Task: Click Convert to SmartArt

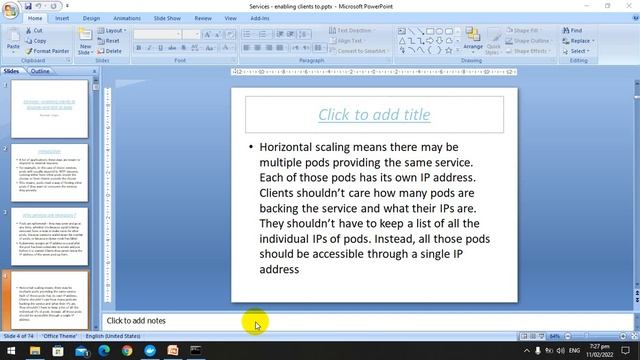Action: click(358, 51)
